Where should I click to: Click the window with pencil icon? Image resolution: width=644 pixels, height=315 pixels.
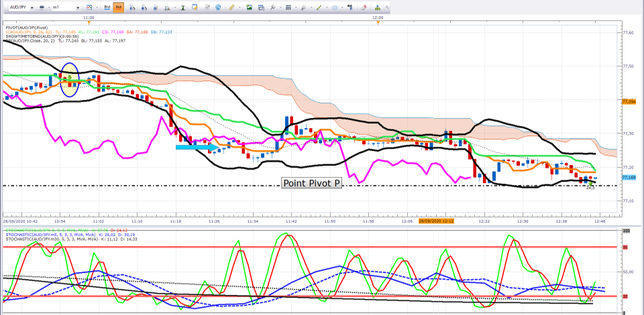[195, 7]
